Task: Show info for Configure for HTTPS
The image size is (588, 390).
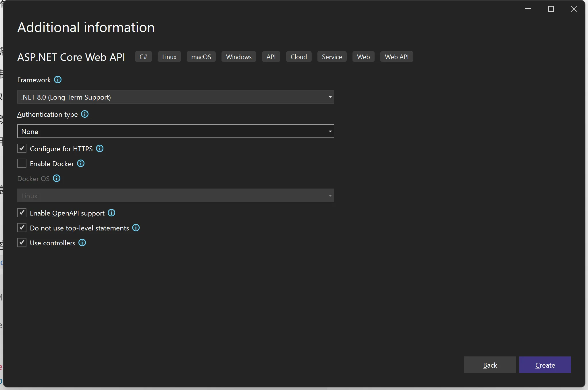Action: click(100, 148)
